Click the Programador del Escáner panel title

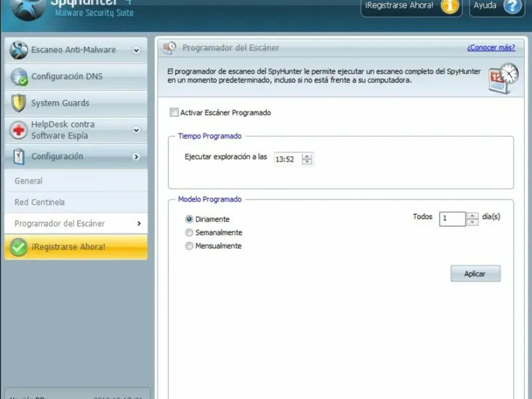[231, 48]
